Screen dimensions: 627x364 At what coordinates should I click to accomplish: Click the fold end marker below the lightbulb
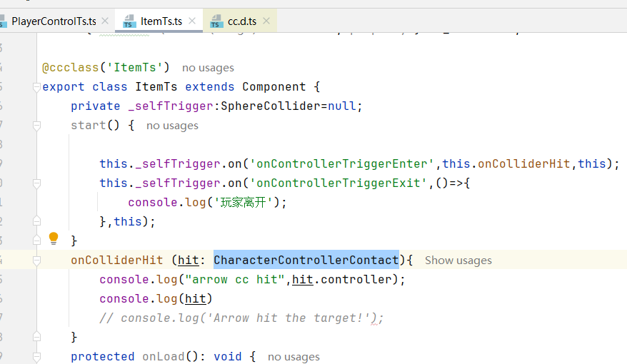[36, 241]
